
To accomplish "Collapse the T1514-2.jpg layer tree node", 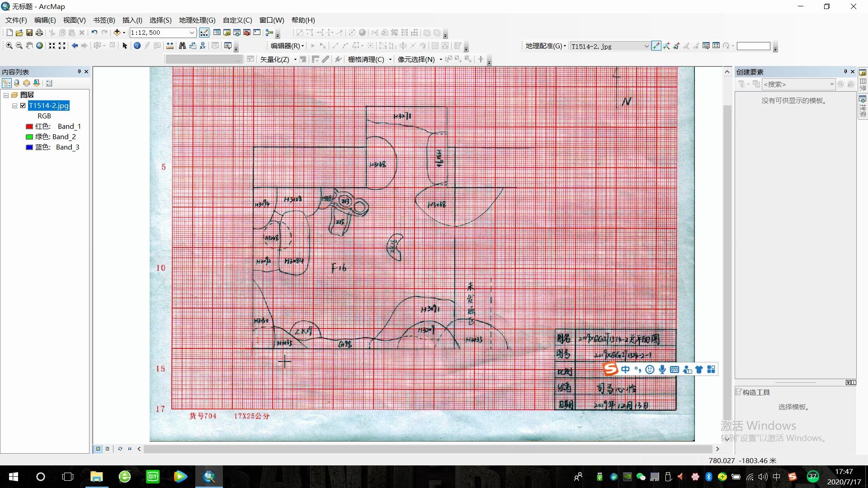I will tap(14, 106).
